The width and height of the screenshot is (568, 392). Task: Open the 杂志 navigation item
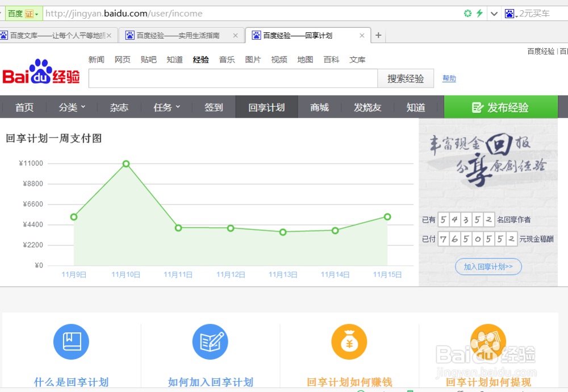119,107
